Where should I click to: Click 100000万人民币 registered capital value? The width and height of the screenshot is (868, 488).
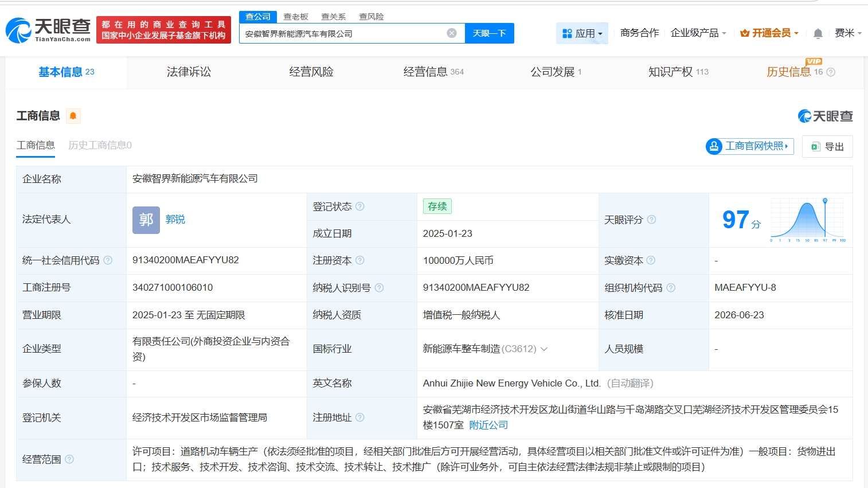pyautogui.click(x=458, y=260)
